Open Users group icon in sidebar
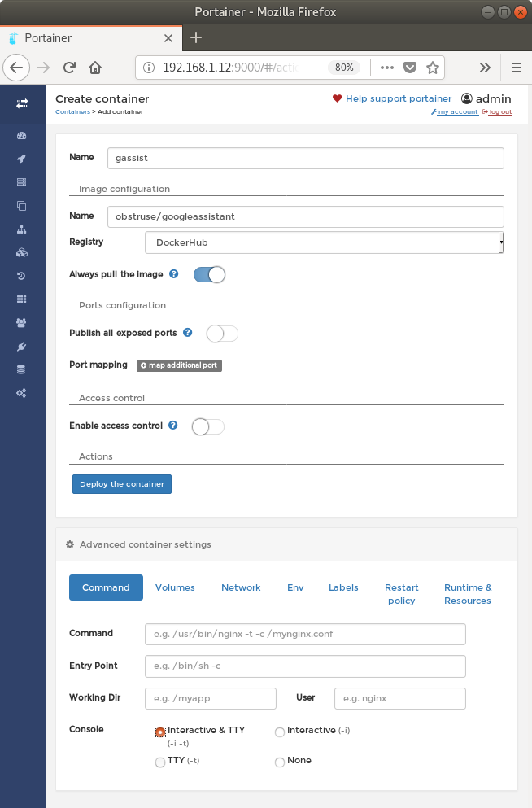The image size is (532, 808). [x=22, y=322]
